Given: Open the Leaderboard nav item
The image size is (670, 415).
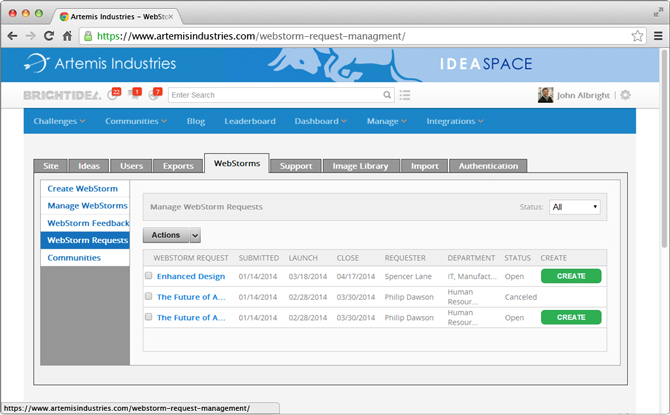Looking at the screenshot, I should click(x=250, y=121).
